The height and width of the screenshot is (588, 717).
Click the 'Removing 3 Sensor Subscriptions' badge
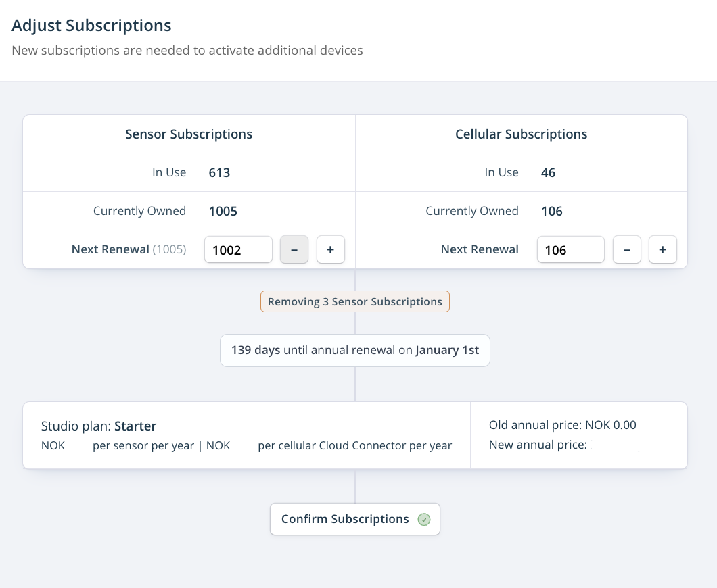(355, 301)
